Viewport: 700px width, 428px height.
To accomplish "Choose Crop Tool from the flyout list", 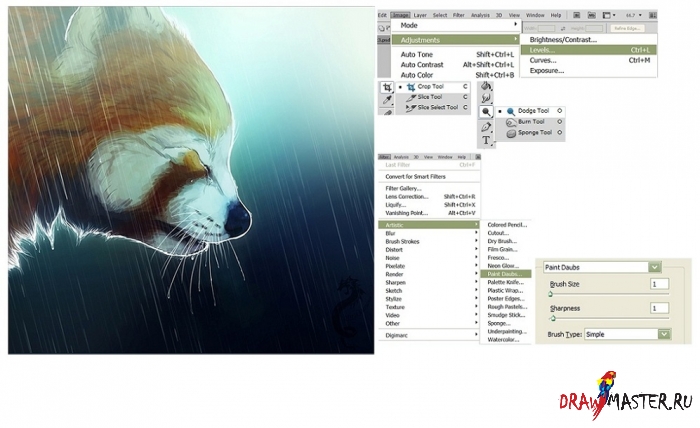I will 433,87.
